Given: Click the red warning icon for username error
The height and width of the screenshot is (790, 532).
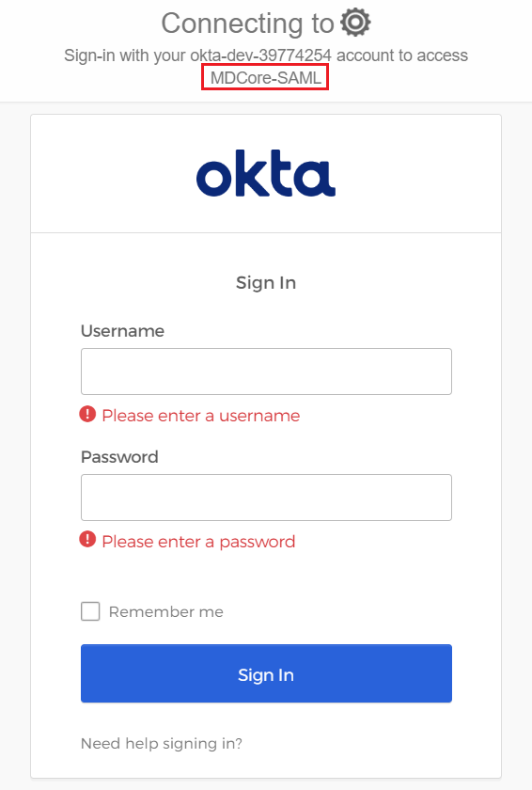Looking at the screenshot, I should click(87, 415).
